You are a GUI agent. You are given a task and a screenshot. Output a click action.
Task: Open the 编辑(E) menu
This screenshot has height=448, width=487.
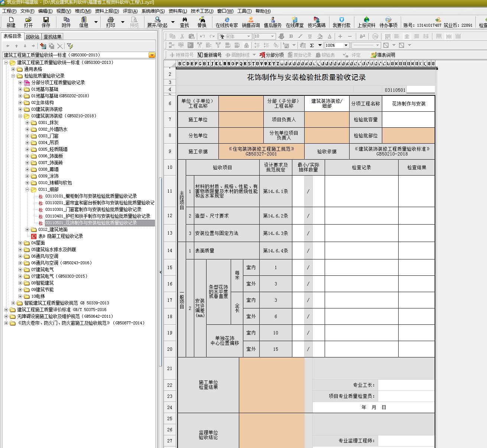tap(45, 11)
